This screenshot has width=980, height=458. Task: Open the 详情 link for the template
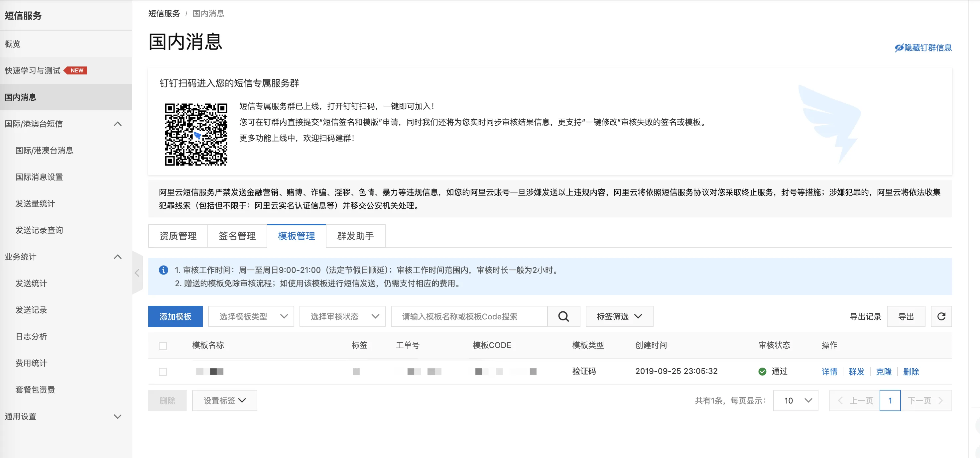(829, 372)
